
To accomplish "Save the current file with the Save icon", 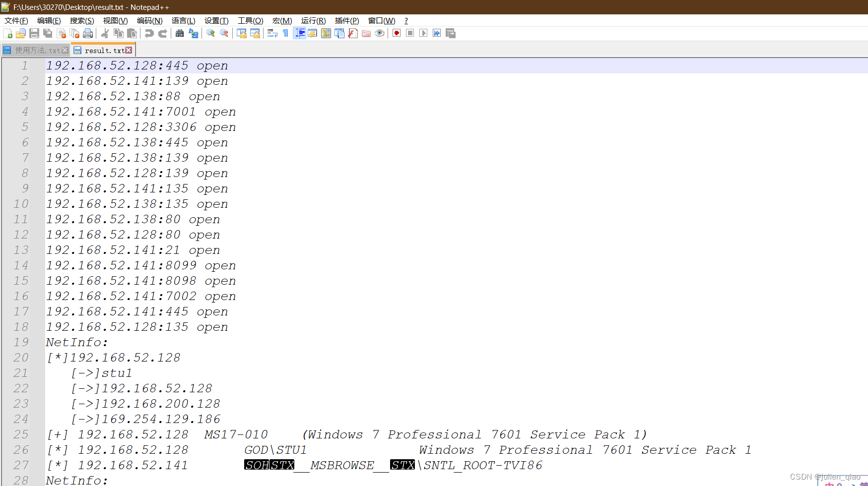I will pyautogui.click(x=34, y=33).
